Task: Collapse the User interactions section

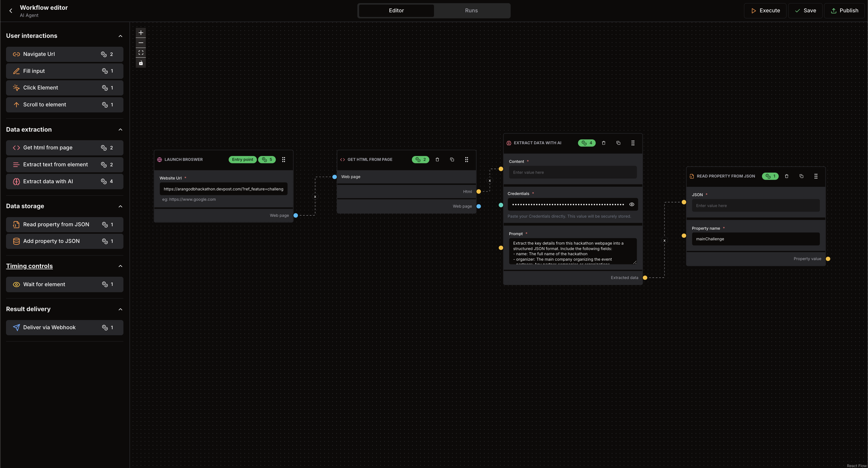Action: click(x=120, y=36)
